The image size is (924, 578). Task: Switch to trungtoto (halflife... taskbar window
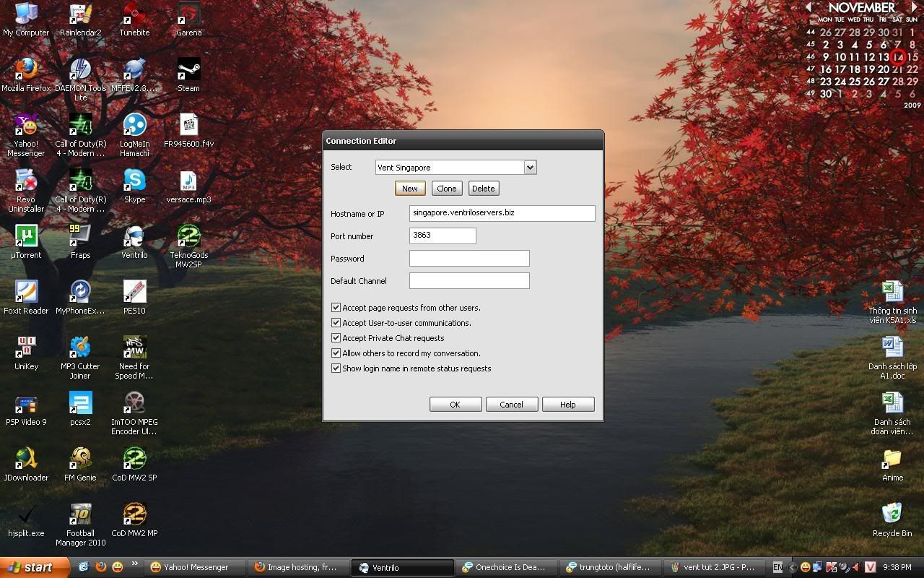point(611,568)
